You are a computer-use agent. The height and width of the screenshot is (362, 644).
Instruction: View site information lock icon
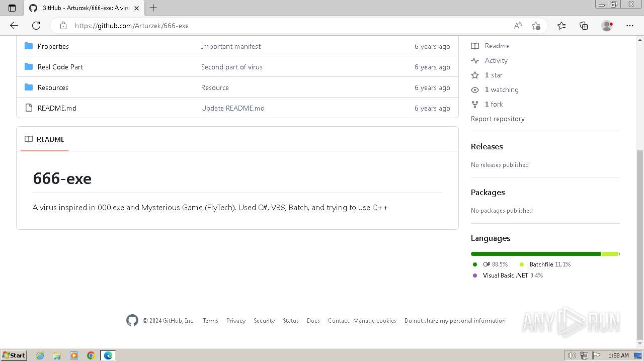point(63,26)
